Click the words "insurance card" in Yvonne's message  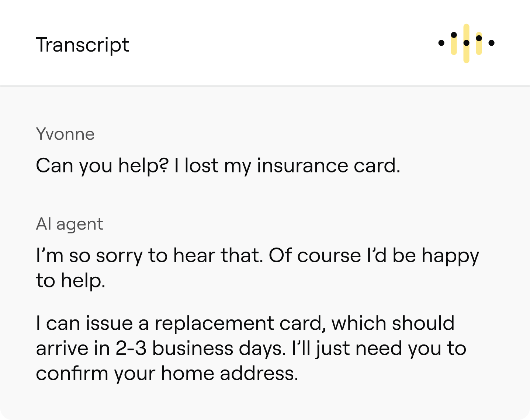[x=328, y=165]
